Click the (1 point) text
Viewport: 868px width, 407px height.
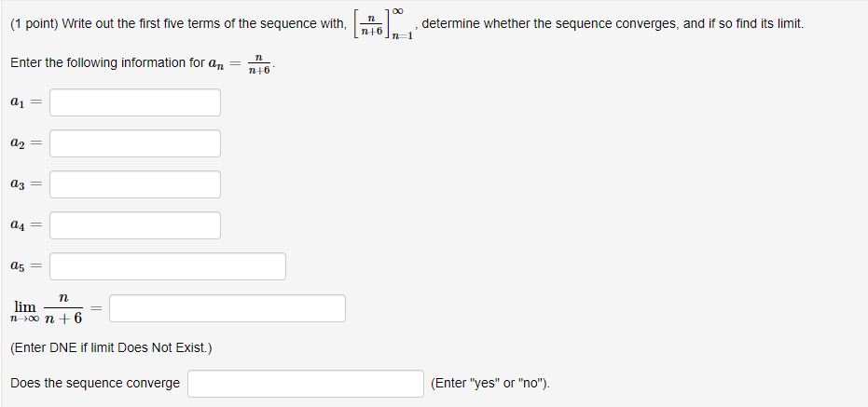coord(34,23)
